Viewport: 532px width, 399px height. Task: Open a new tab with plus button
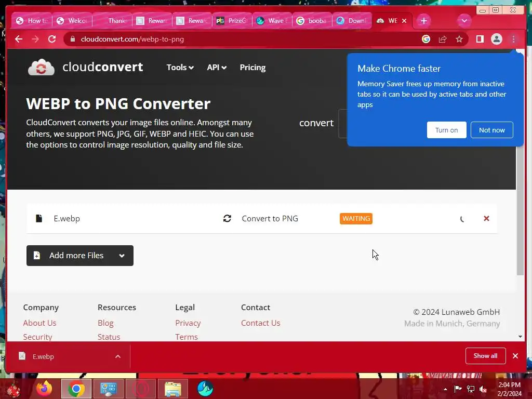[423, 21]
